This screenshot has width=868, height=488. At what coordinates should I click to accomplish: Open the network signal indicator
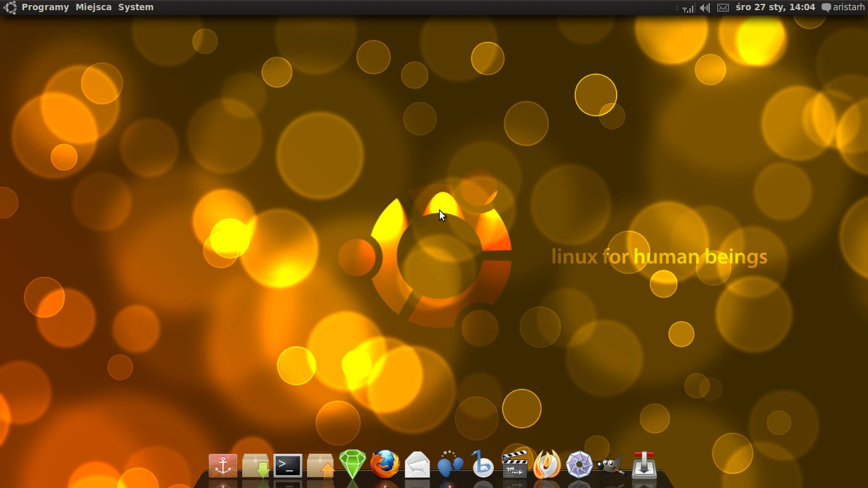click(688, 8)
